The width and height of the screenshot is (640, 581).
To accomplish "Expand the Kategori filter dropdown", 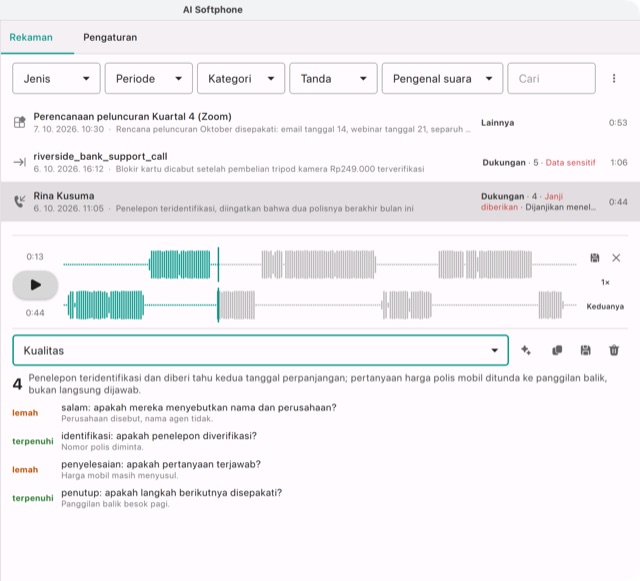I will tap(241, 78).
